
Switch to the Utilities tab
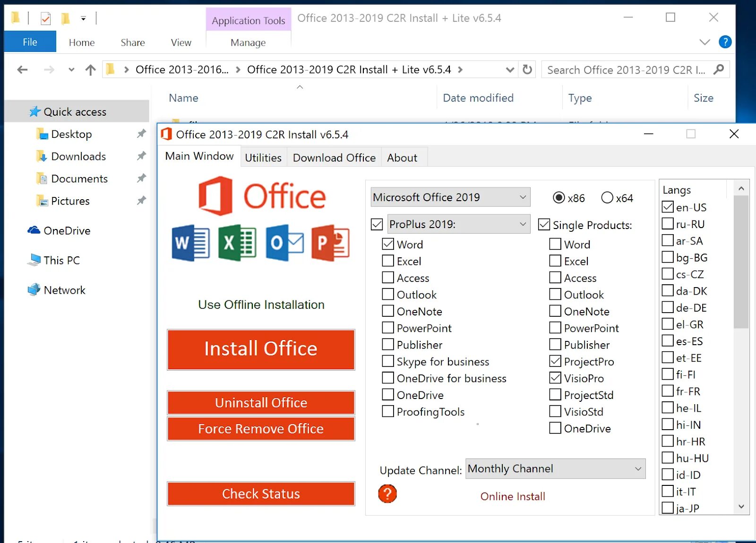[x=263, y=158]
